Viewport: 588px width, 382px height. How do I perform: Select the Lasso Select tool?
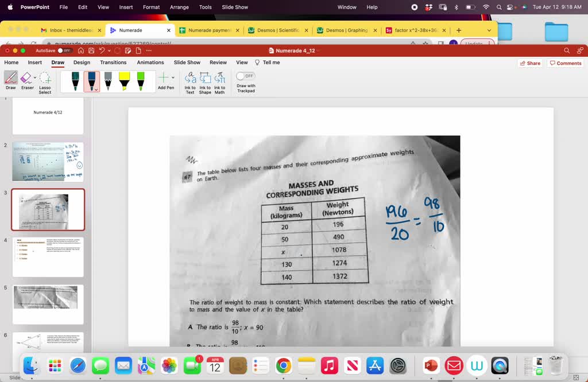(x=45, y=81)
